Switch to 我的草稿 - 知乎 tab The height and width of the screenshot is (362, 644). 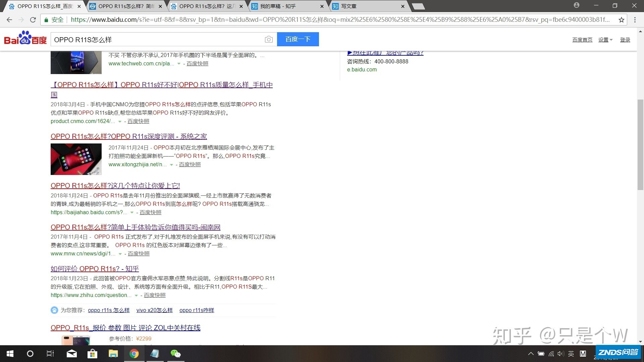(x=288, y=6)
